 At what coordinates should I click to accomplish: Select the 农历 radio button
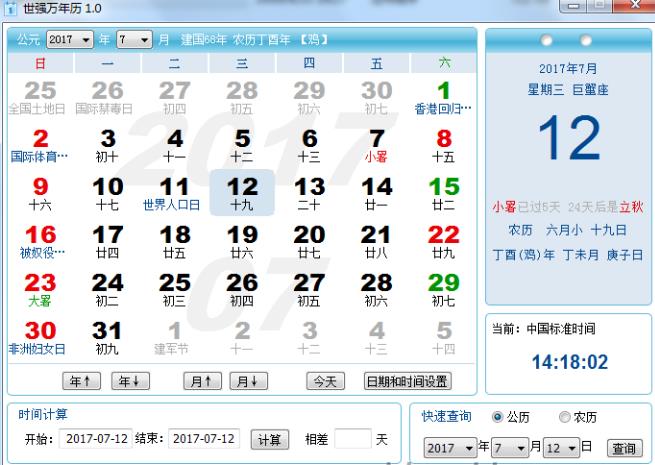pyautogui.click(x=565, y=417)
